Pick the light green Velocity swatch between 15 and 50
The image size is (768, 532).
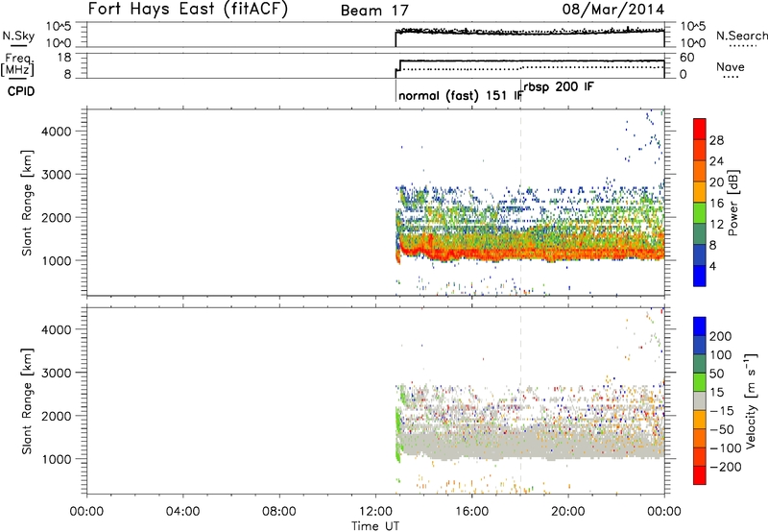pyautogui.click(x=700, y=382)
